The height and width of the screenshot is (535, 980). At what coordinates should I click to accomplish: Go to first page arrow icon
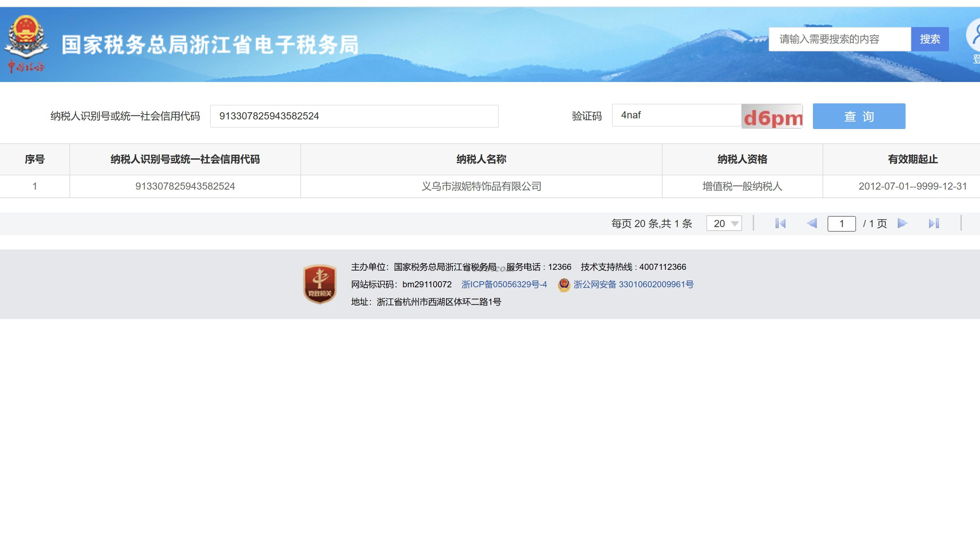coord(780,223)
